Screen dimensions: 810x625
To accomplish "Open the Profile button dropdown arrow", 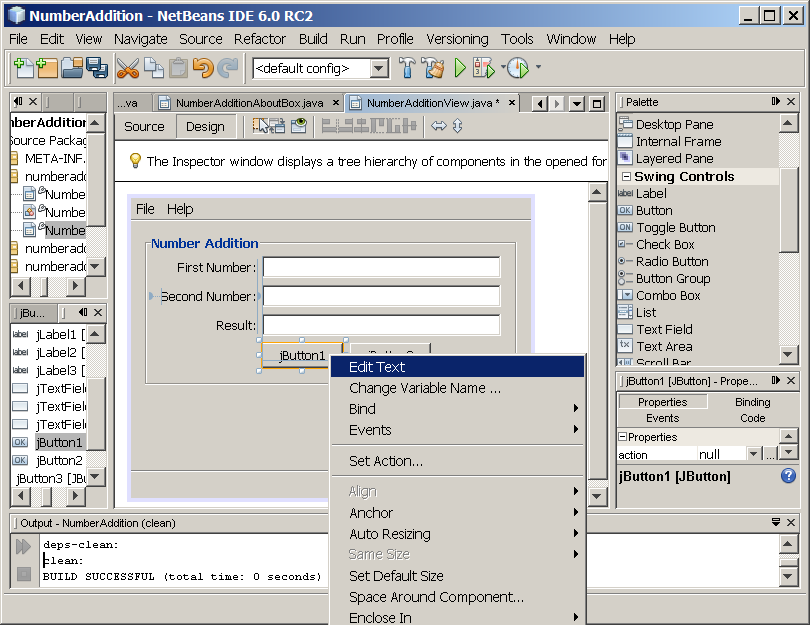I will [x=538, y=67].
